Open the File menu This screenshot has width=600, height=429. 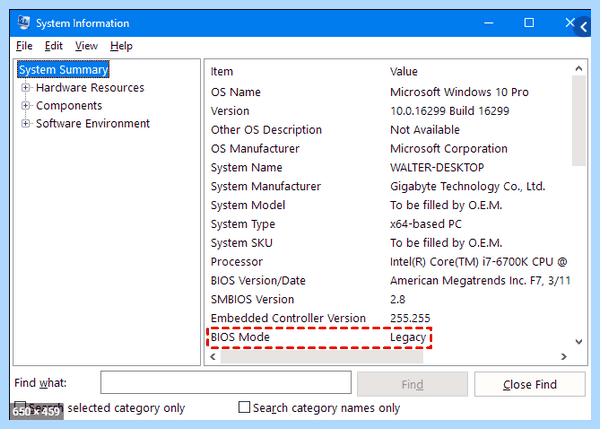24,46
